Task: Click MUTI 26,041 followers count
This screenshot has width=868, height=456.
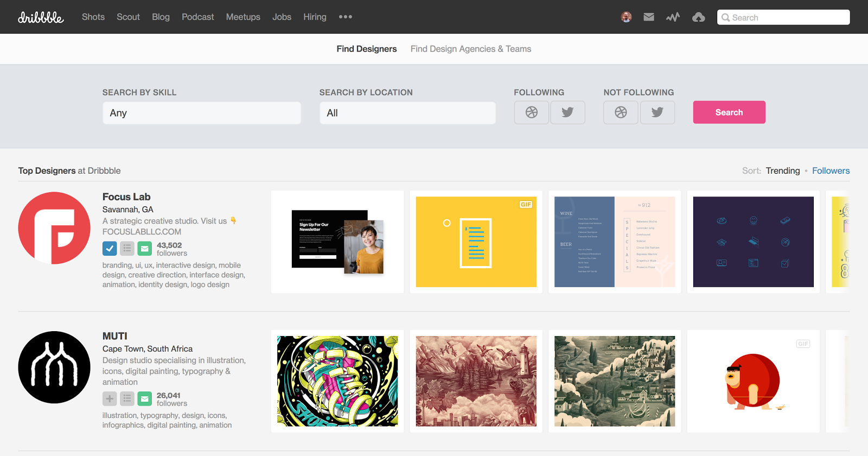Action: coord(172,400)
